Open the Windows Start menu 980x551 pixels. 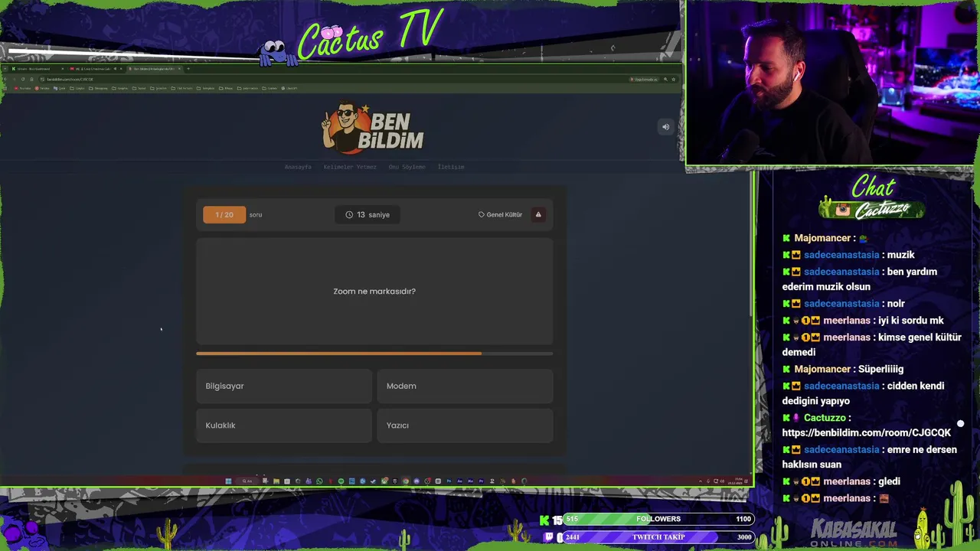coord(228,481)
